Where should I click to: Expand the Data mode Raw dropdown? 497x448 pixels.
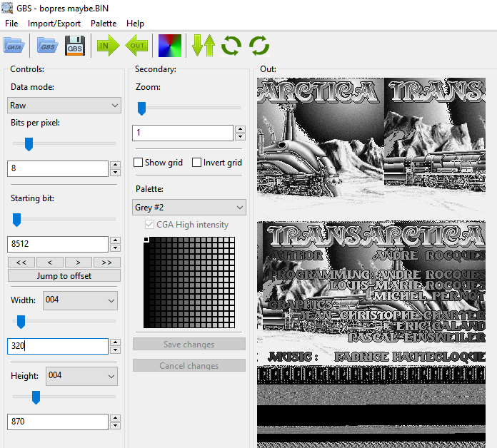[x=64, y=106]
